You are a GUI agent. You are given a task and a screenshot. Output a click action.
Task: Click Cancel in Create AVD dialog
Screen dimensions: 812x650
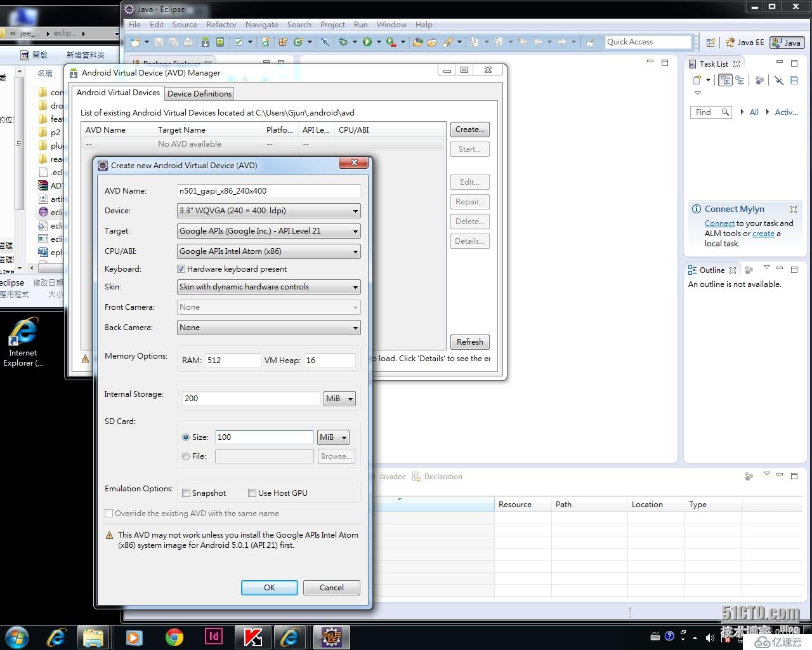(x=331, y=588)
